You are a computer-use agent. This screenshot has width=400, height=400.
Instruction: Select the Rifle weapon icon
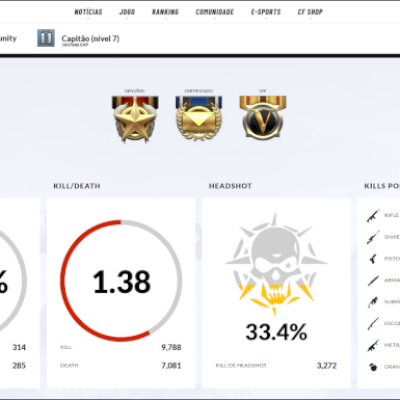[373, 216]
